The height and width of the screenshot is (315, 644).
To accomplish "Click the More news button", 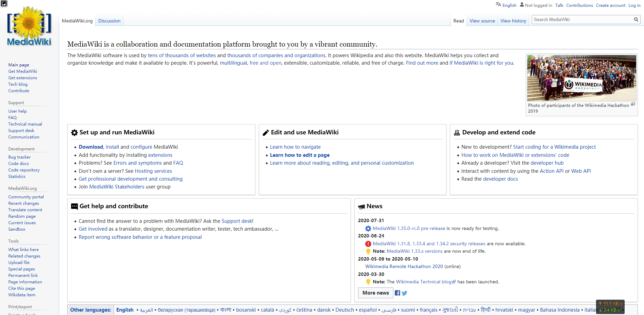I will [376, 293].
